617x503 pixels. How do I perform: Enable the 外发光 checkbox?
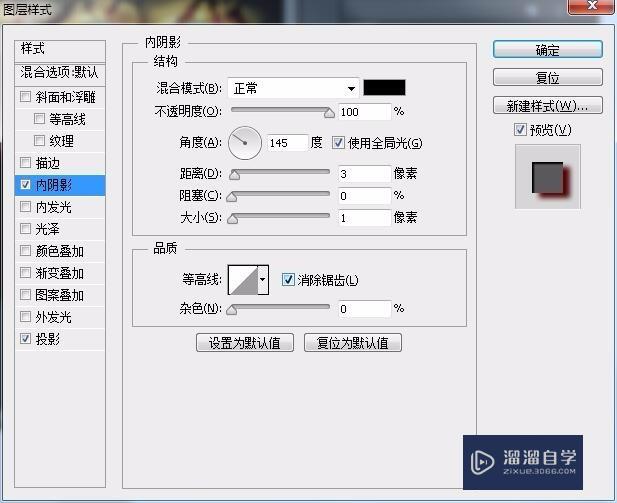[25, 316]
